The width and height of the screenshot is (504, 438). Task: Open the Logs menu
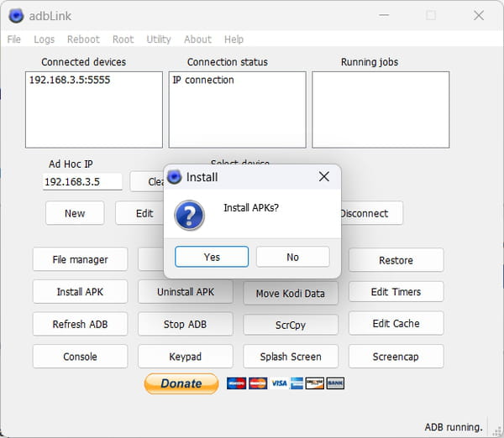(x=44, y=39)
